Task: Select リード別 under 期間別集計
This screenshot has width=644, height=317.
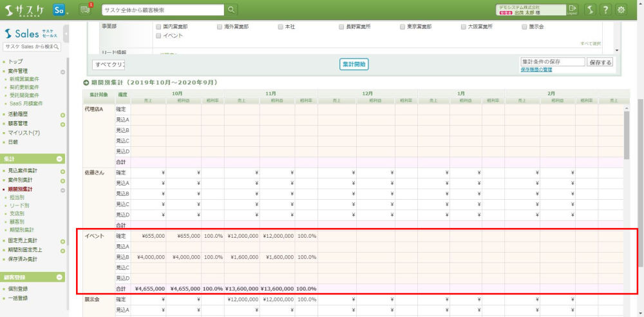Action: pos(19,206)
